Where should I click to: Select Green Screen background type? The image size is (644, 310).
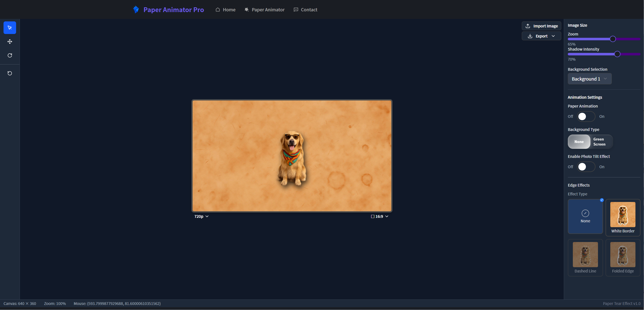point(599,142)
